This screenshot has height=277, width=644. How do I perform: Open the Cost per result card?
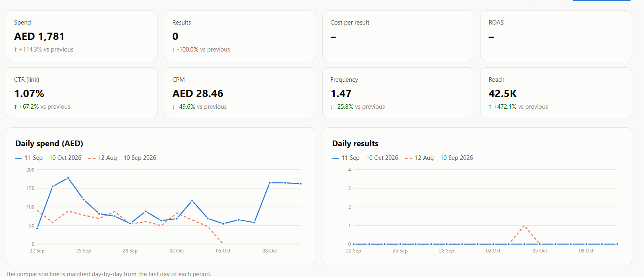pyautogui.click(x=398, y=36)
